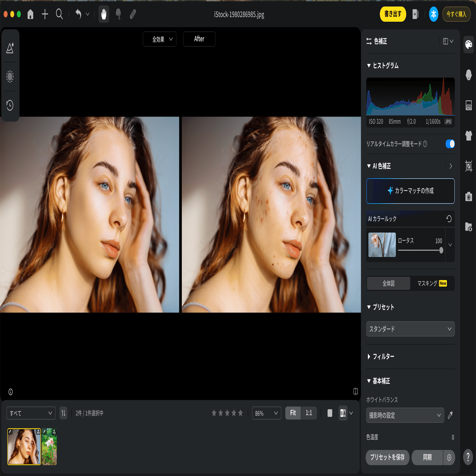476x476 pixels.
Task: Switch to single image view mode
Action: [x=330, y=413]
